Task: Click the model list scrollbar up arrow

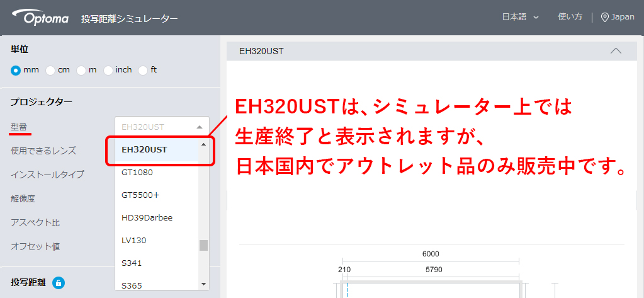Action: 203,144
